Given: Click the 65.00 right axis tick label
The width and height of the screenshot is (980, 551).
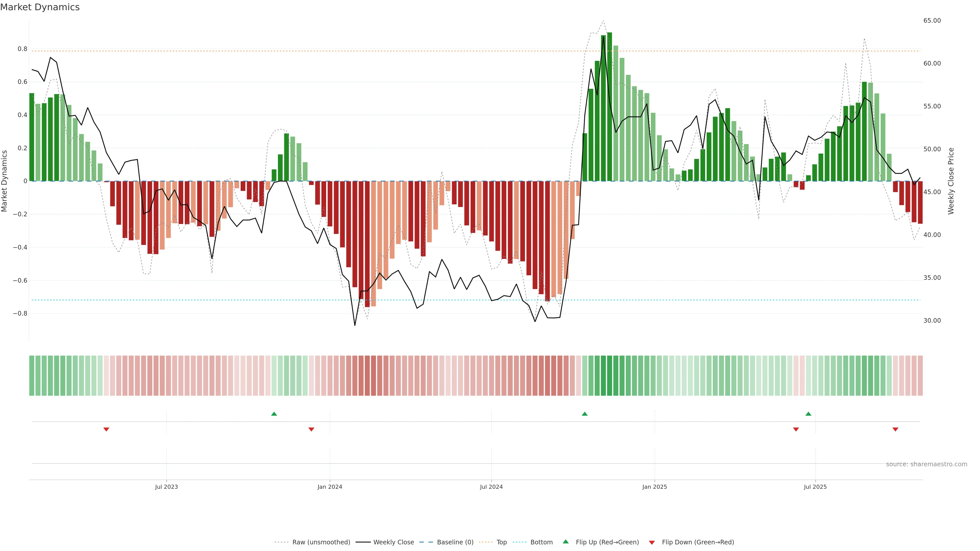Looking at the screenshot, I should click(x=932, y=20).
